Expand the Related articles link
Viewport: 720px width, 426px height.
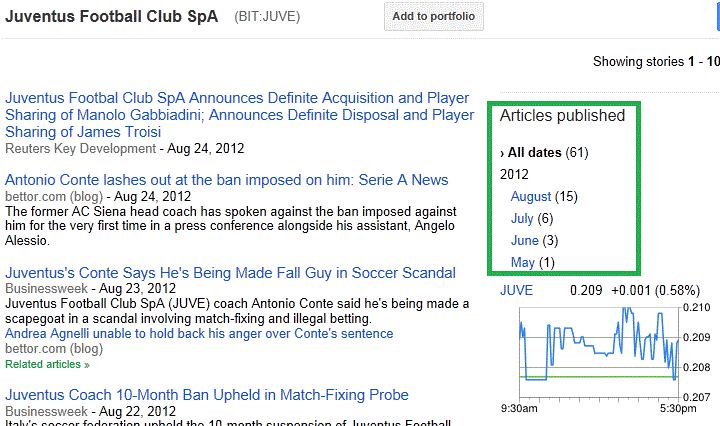[44, 365]
